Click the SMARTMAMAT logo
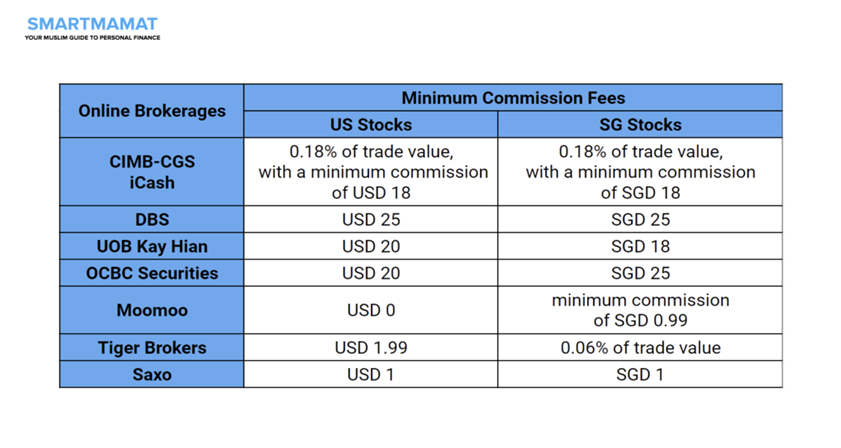The height and width of the screenshot is (448, 841). [92, 24]
